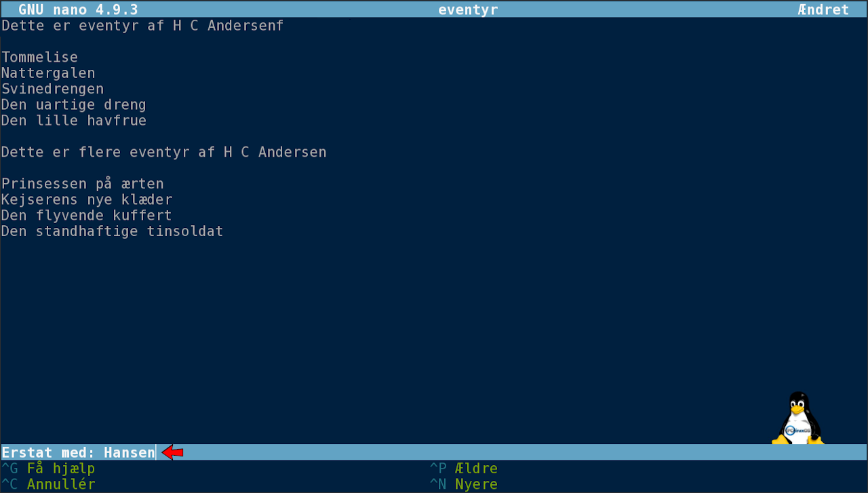Screen dimensions: 868x493
Task: Place cursor on "Den lille havfrue"
Action: pos(74,121)
